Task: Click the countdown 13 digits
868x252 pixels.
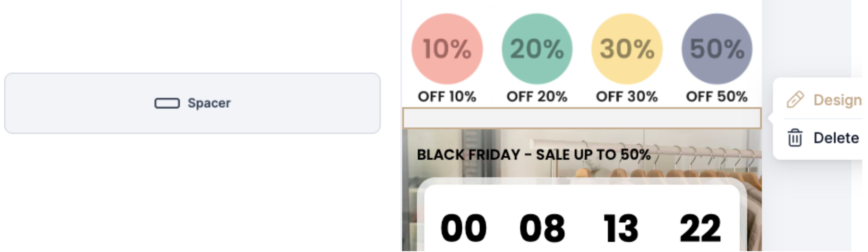Action: click(621, 228)
